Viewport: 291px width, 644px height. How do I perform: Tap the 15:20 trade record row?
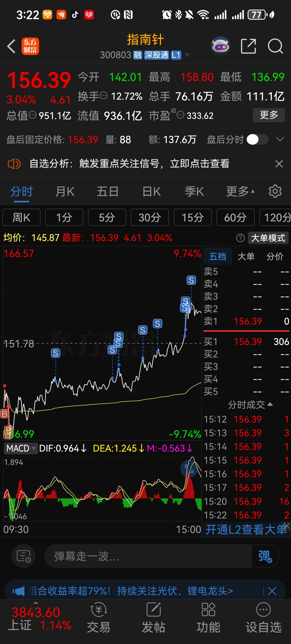pos(246,501)
